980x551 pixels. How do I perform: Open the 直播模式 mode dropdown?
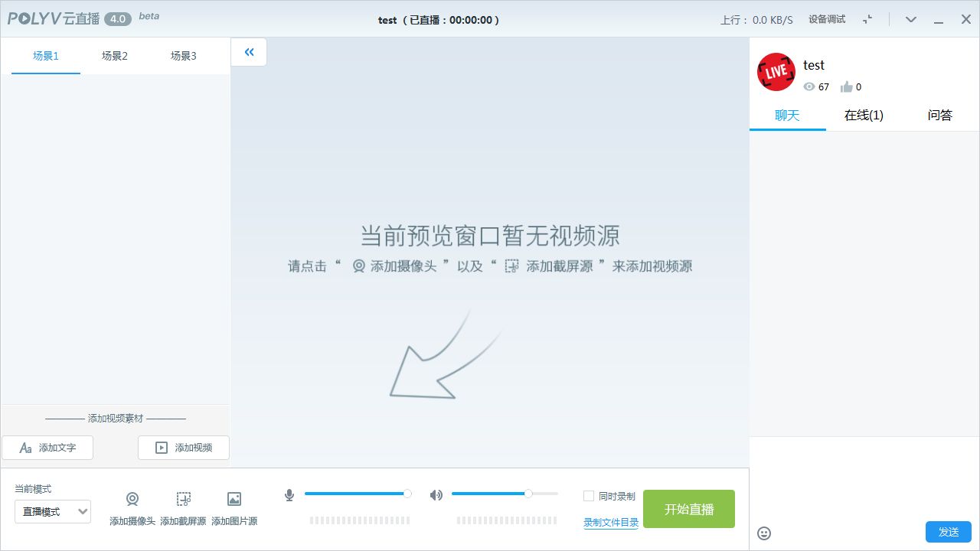pos(53,511)
